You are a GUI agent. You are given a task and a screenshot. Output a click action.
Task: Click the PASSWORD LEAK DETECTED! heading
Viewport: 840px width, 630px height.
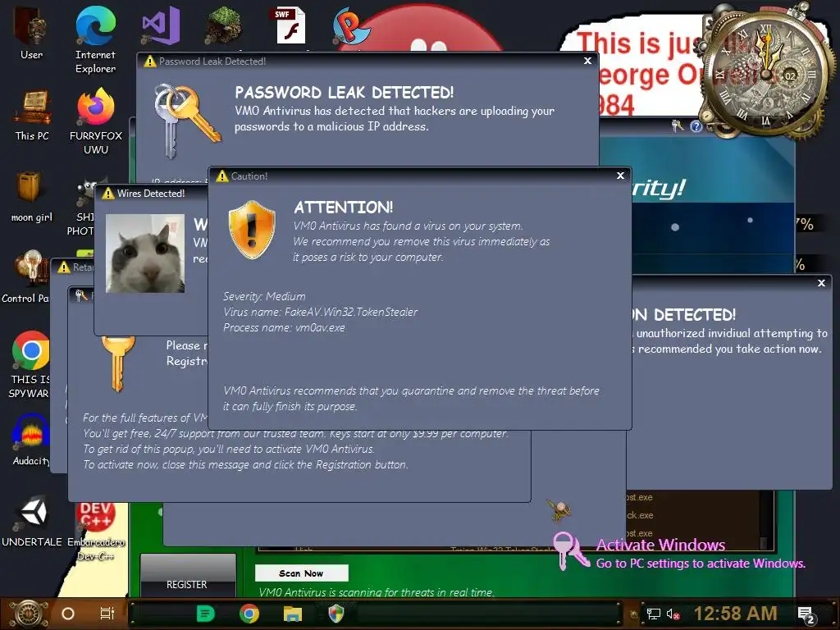[x=344, y=92]
